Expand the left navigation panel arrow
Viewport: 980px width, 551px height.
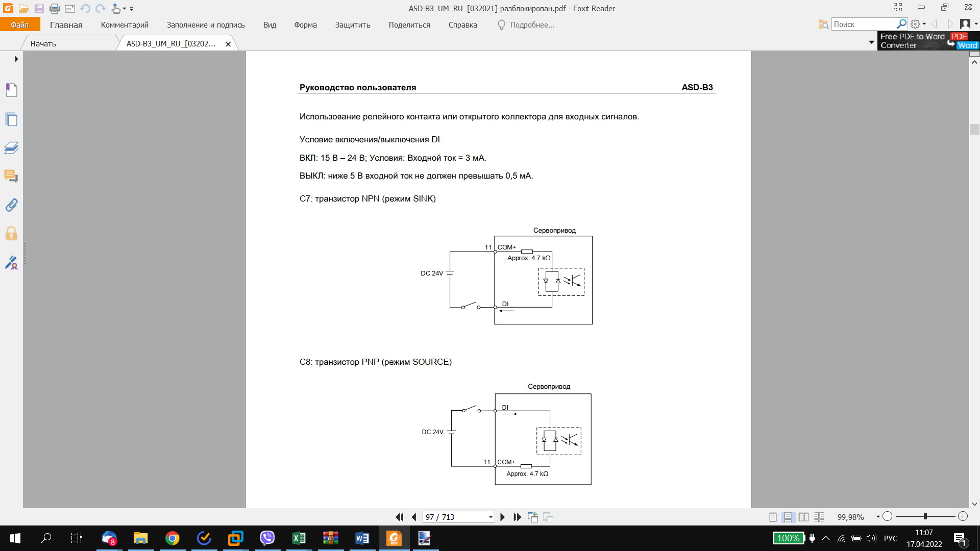click(x=16, y=59)
